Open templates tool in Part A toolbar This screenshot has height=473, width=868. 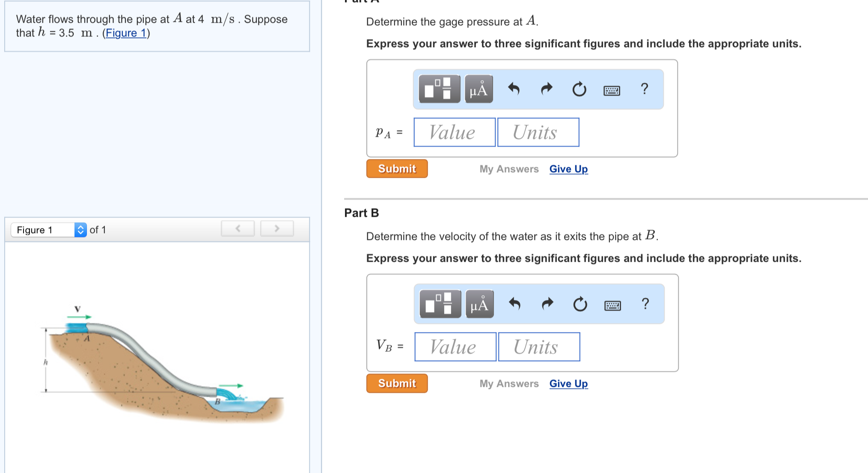click(x=439, y=89)
